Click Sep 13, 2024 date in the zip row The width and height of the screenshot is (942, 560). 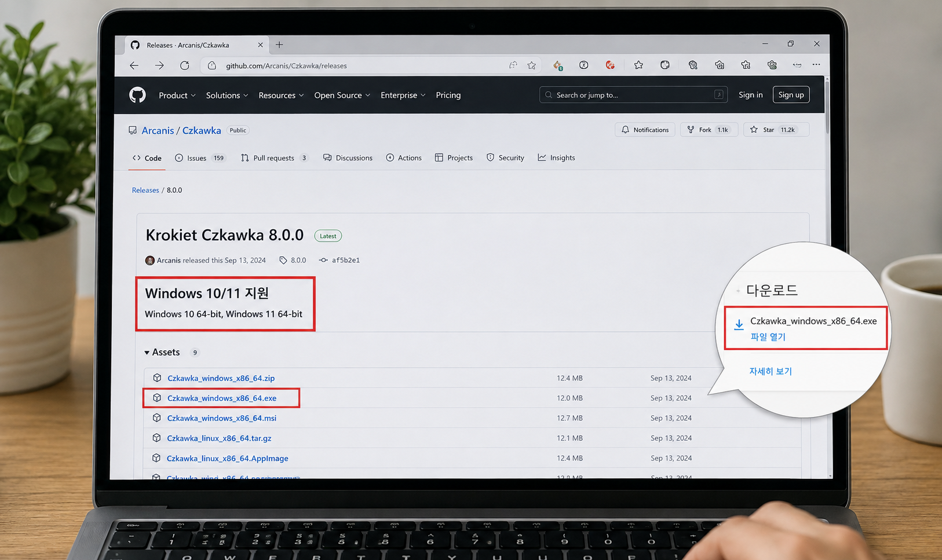(671, 378)
